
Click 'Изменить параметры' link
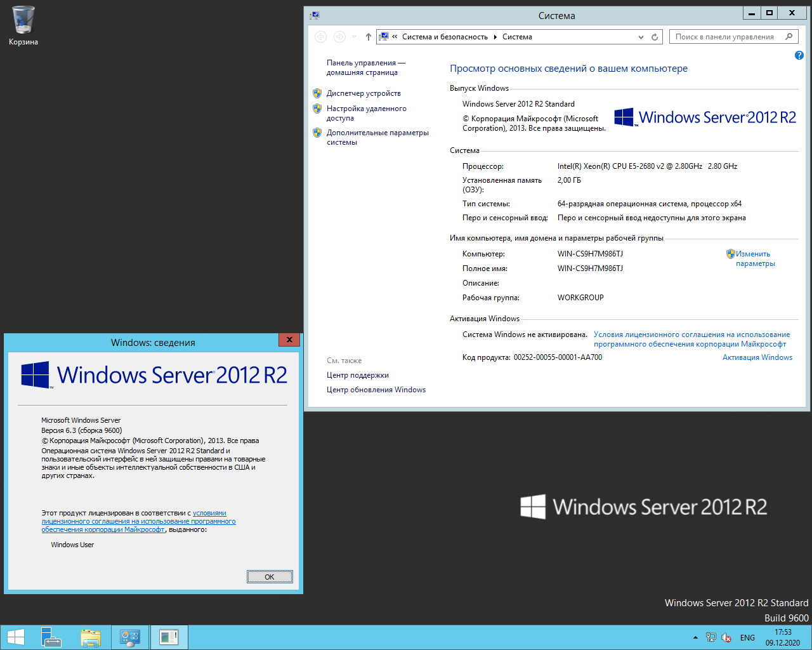pos(756,258)
